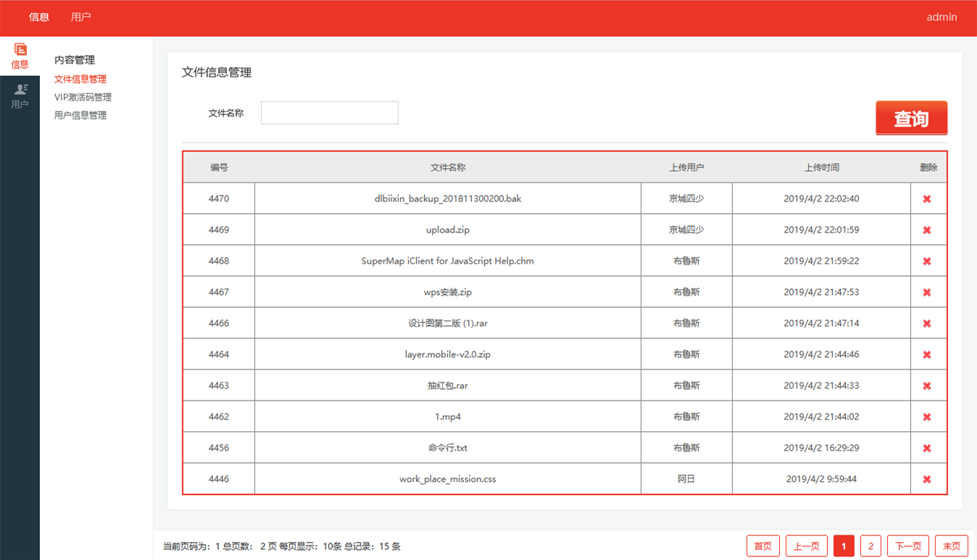Image resolution: width=977 pixels, height=560 pixels.
Task: Click the 末页 pagination button
Action: point(952,546)
